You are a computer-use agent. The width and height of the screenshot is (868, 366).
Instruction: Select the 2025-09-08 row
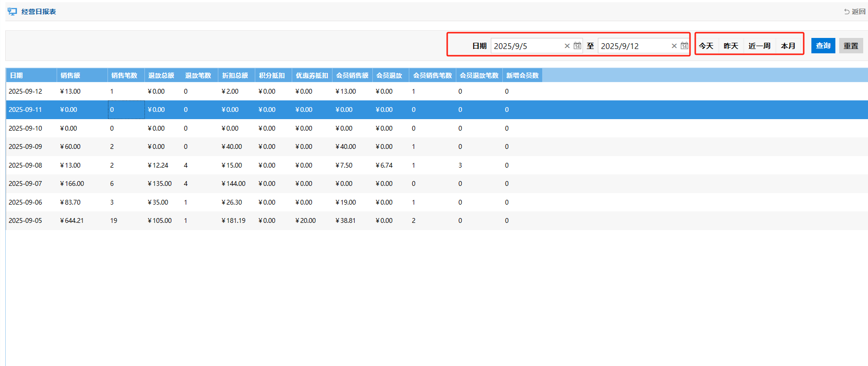pos(25,165)
